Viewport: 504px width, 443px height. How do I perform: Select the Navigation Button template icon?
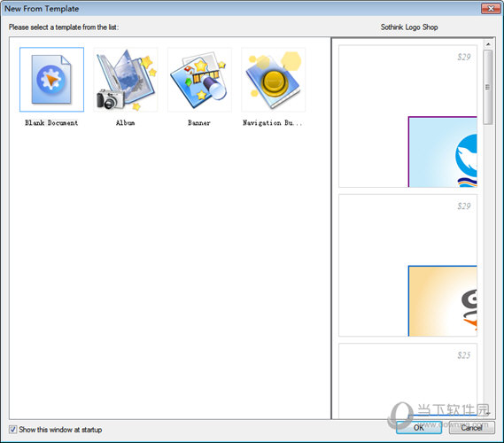[274, 80]
